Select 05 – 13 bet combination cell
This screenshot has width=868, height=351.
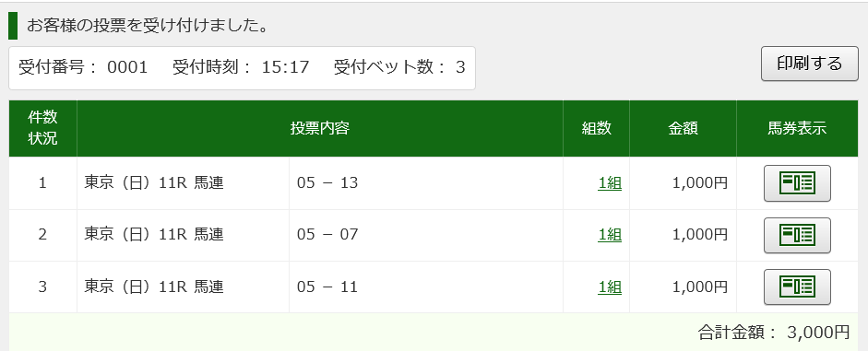(425, 183)
